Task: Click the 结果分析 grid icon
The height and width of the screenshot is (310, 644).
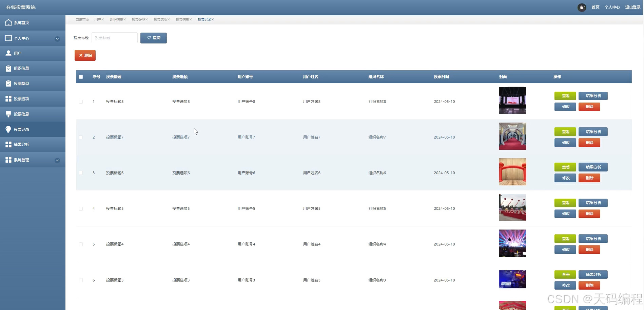Action: tap(8, 144)
